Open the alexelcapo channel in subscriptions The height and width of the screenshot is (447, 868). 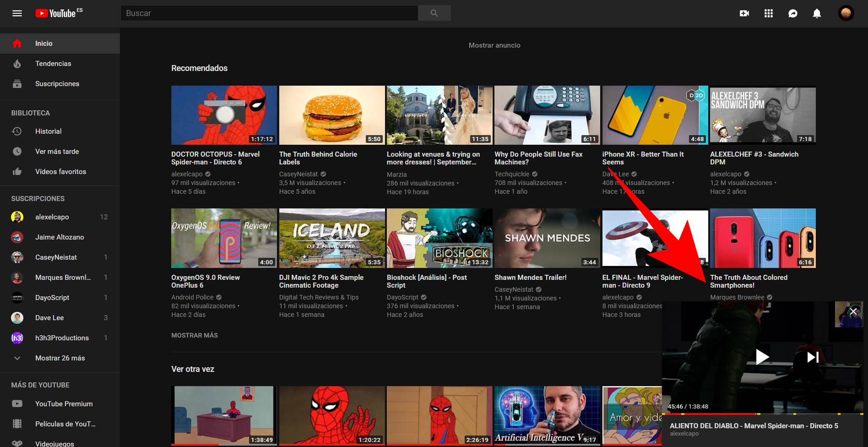(x=60, y=217)
